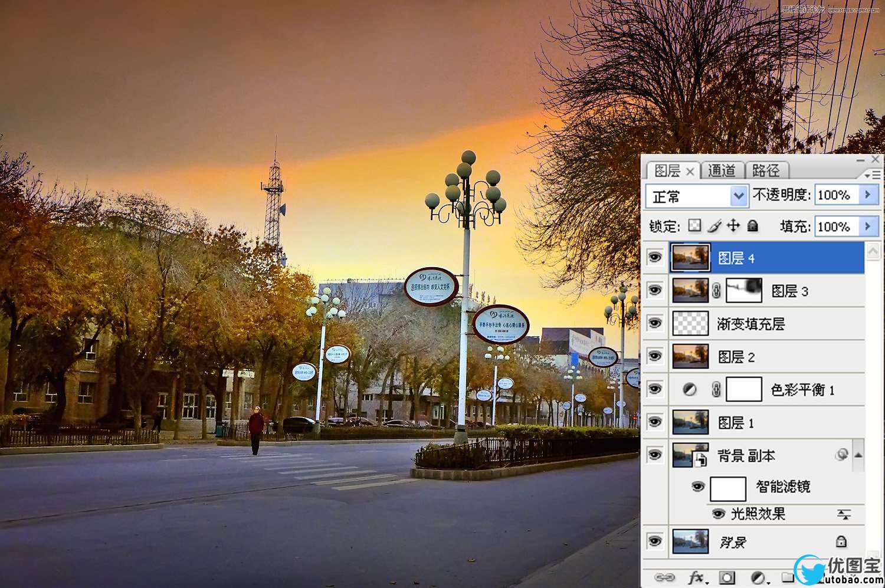Hide the 背景 layer

tap(654, 541)
